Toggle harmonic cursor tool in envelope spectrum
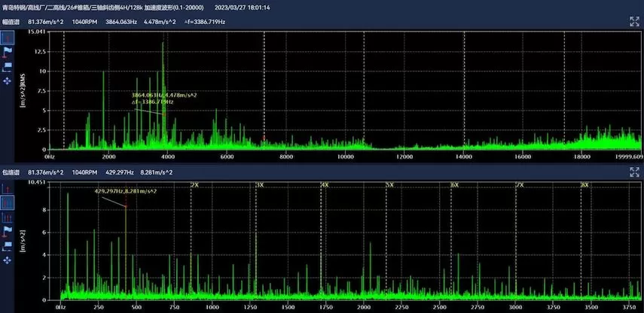The image size is (644, 313). [x=8, y=202]
